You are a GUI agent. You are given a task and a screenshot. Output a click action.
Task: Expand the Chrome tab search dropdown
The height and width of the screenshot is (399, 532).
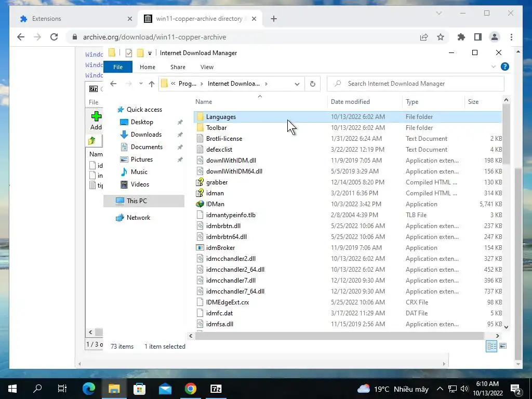(x=438, y=13)
